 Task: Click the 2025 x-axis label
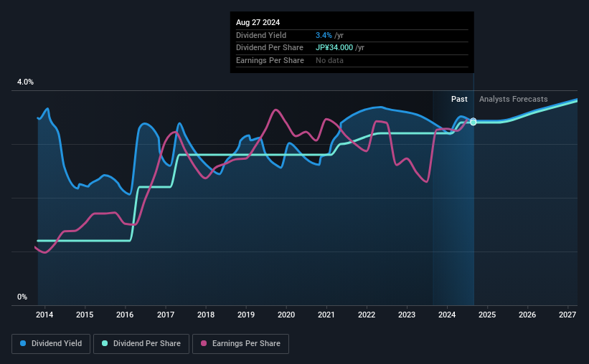(x=487, y=315)
